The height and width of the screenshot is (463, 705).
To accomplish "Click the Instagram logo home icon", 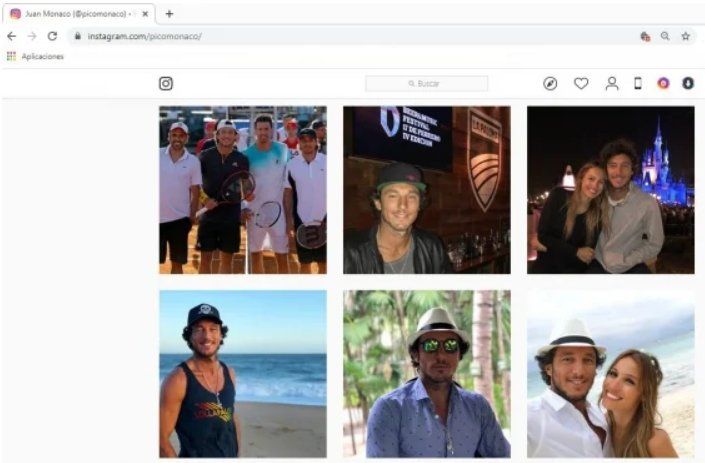I will (166, 84).
